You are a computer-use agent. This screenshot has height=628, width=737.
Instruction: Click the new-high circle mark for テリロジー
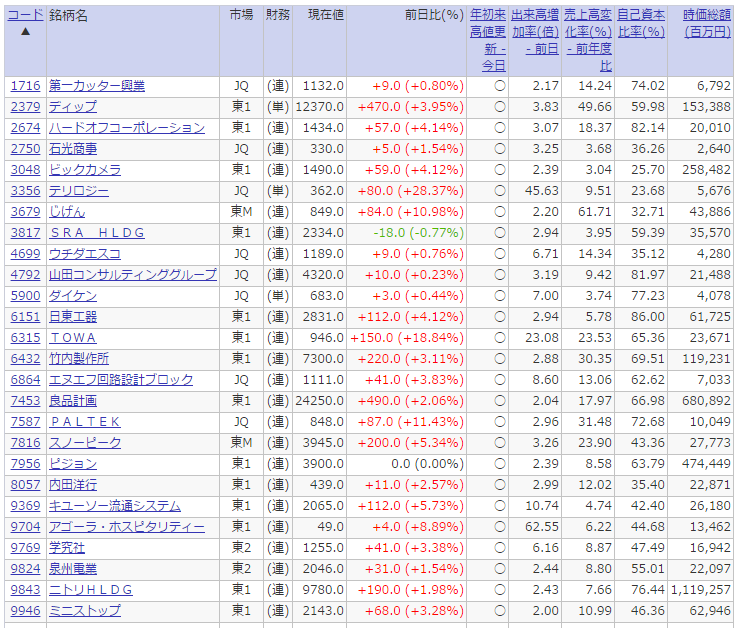point(500,191)
